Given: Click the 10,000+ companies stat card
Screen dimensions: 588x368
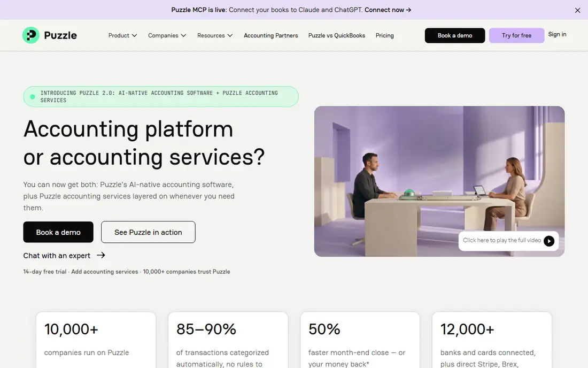Looking at the screenshot, I should tap(96, 340).
